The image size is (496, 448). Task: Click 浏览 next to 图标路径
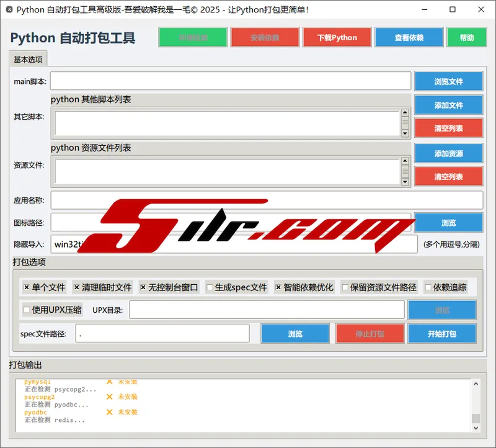tap(448, 223)
